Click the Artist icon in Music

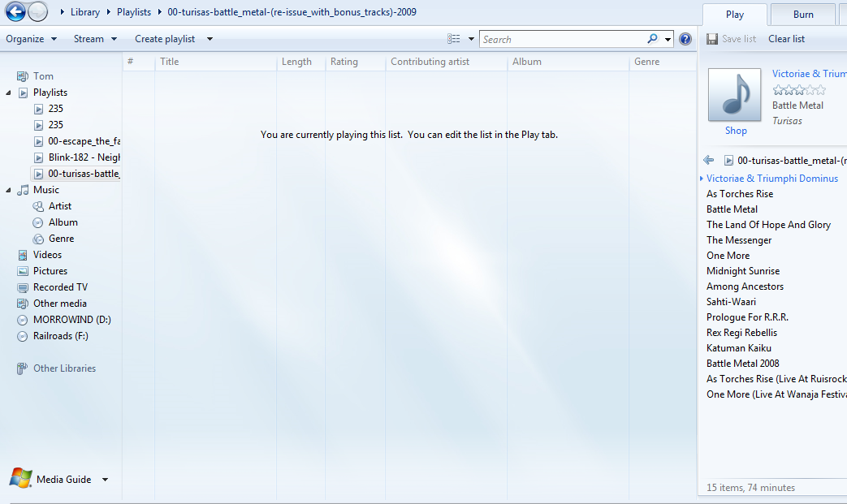(x=38, y=206)
